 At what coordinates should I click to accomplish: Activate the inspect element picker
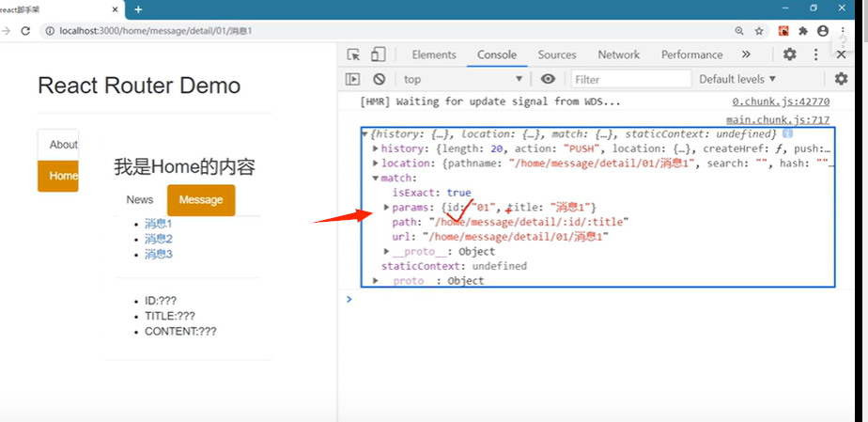click(353, 55)
